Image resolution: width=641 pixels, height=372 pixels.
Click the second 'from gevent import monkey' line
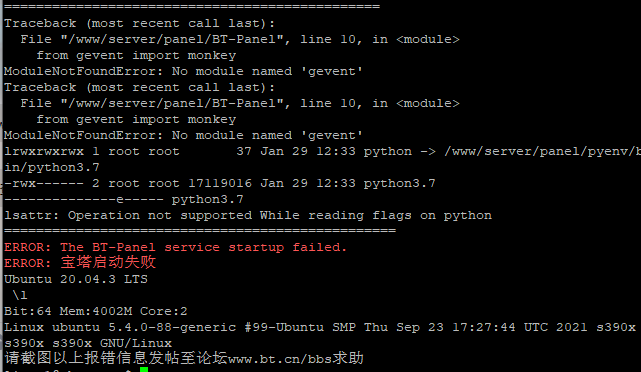click(136, 119)
